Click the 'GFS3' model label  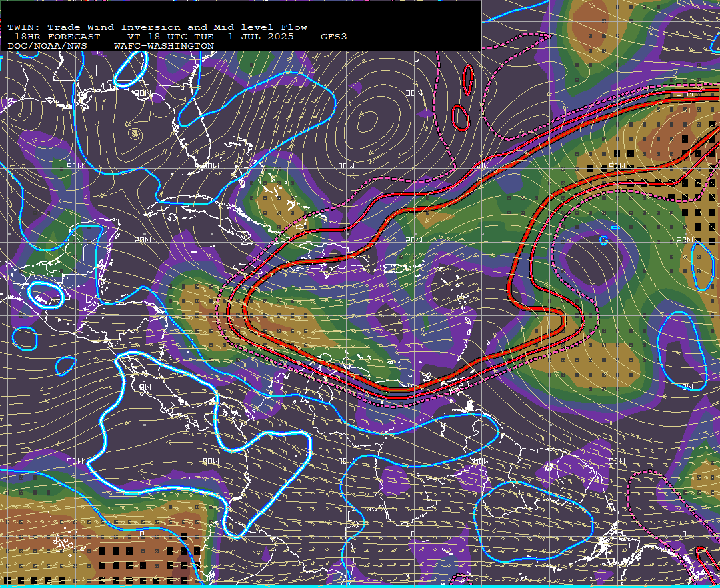click(x=334, y=37)
